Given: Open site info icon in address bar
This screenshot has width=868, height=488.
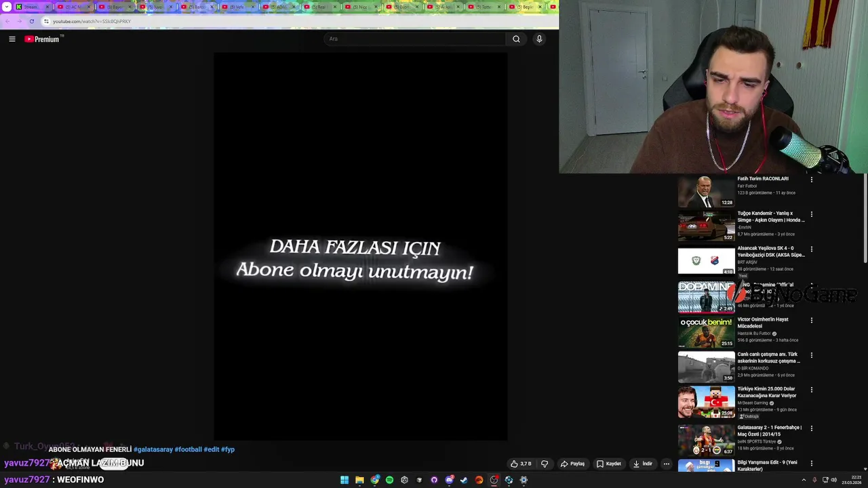Looking at the screenshot, I should [x=46, y=21].
